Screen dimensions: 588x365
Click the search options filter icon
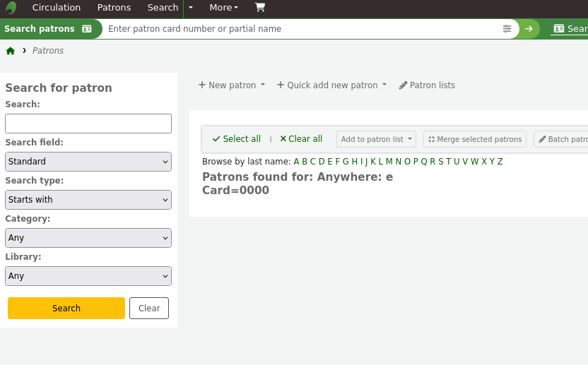tap(507, 29)
